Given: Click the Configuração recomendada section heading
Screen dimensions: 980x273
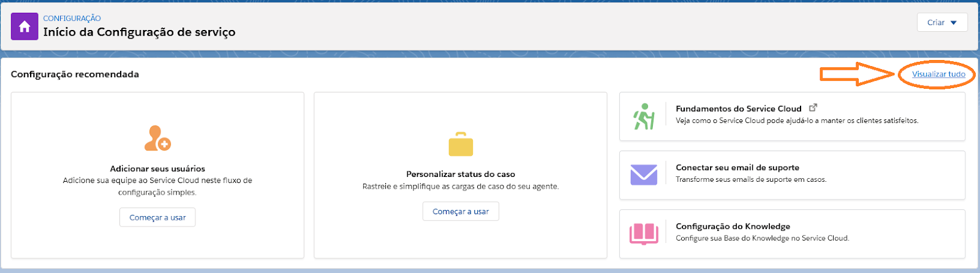Looking at the screenshot, I should [75, 74].
